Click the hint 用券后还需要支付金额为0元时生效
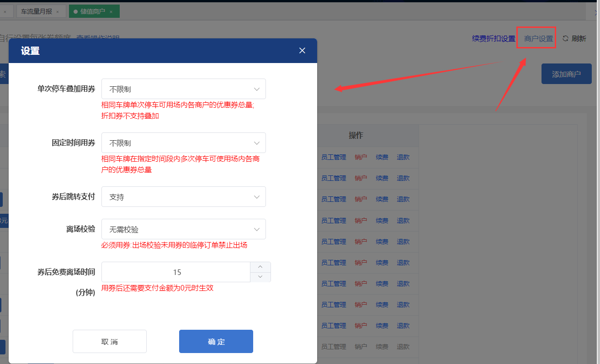Viewport: 600px width, 364px height. 158,288
